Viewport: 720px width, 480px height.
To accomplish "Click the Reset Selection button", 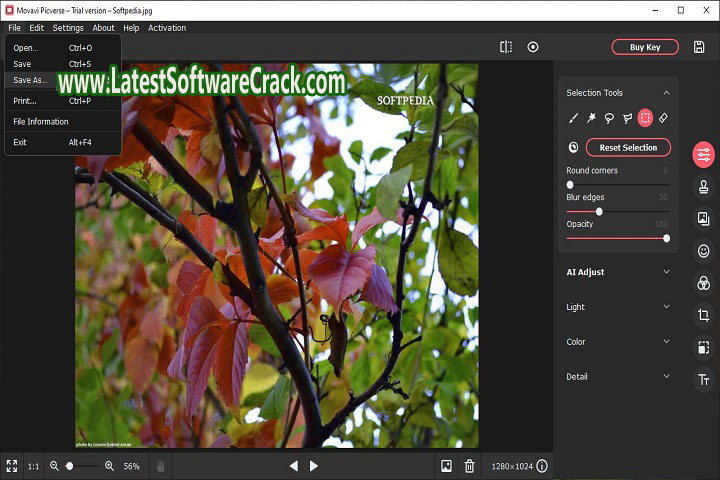I will [x=628, y=147].
